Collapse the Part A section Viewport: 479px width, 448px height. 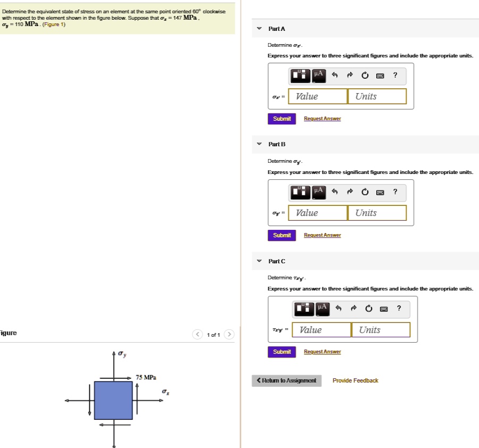tap(259, 28)
